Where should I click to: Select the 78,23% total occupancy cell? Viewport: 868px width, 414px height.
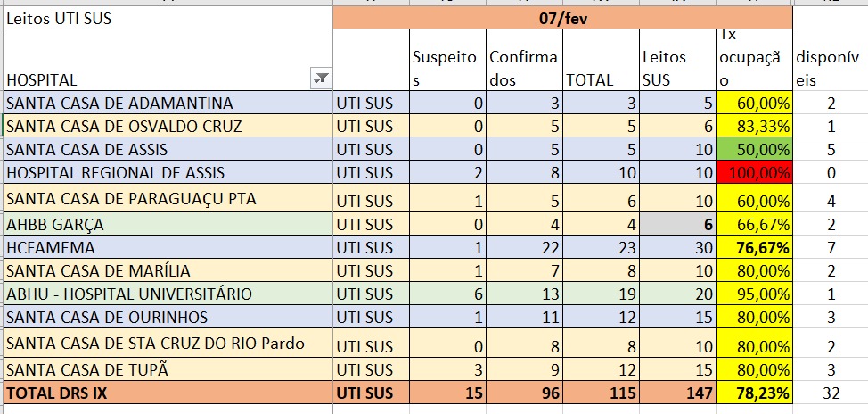(x=754, y=391)
